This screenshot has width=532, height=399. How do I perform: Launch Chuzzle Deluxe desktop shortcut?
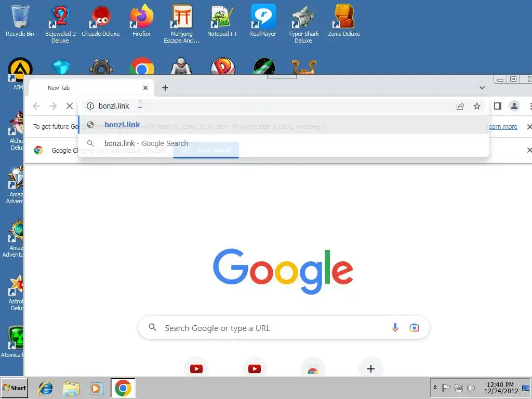click(x=100, y=20)
